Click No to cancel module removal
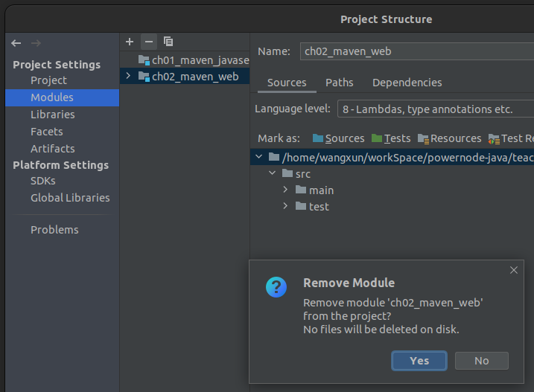 (481, 361)
